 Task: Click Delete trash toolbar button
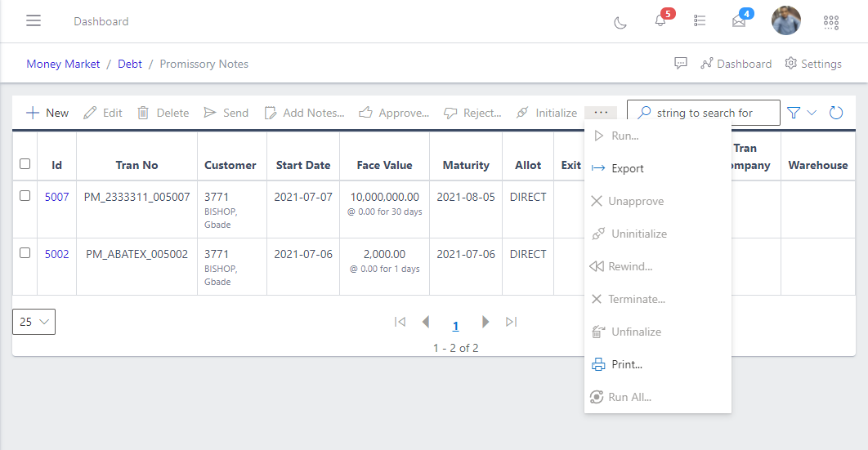coord(163,113)
